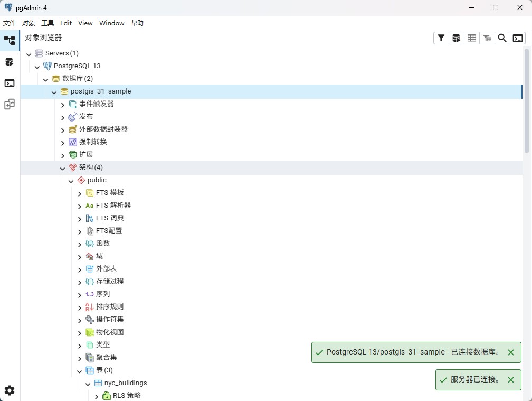Click the 序列 sequences icon
532x401 pixels.
pos(90,294)
